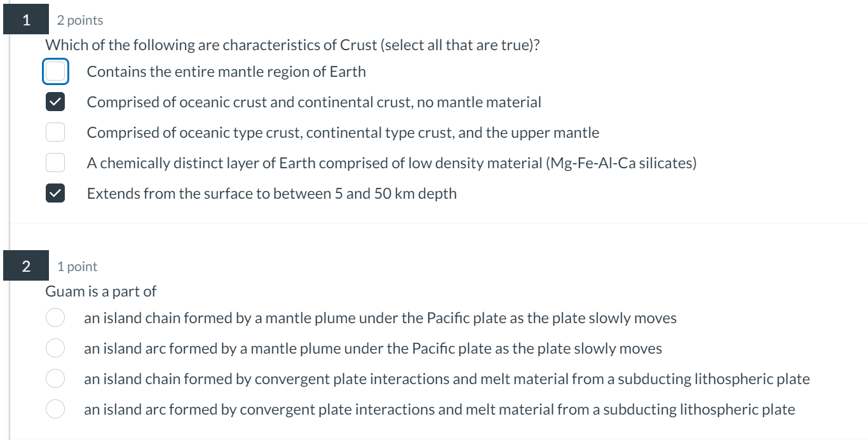This screenshot has width=868, height=440.
Task: Select 'island arc formed by a mantle plume'
Action: [55, 348]
